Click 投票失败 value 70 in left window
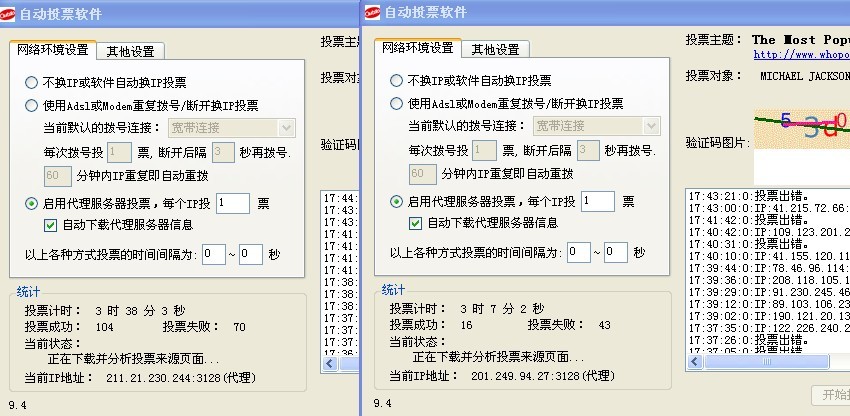850x416 pixels. tap(239, 327)
